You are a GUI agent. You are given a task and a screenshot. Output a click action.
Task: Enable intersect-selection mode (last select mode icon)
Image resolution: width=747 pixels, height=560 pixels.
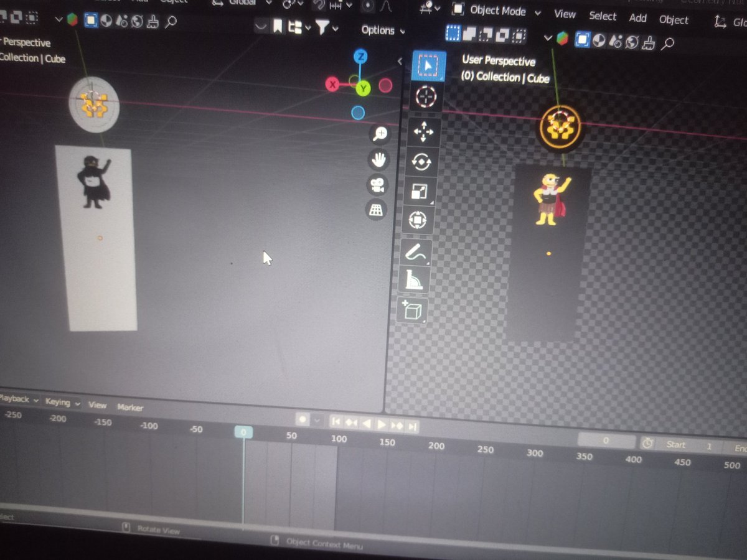(519, 35)
